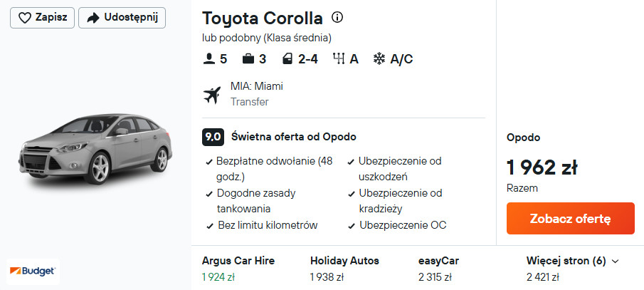Image resolution: width=644 pixels, height=290 pixels.
Task: Save this offer with Zapisz button
Action: (x=42, y=18)
